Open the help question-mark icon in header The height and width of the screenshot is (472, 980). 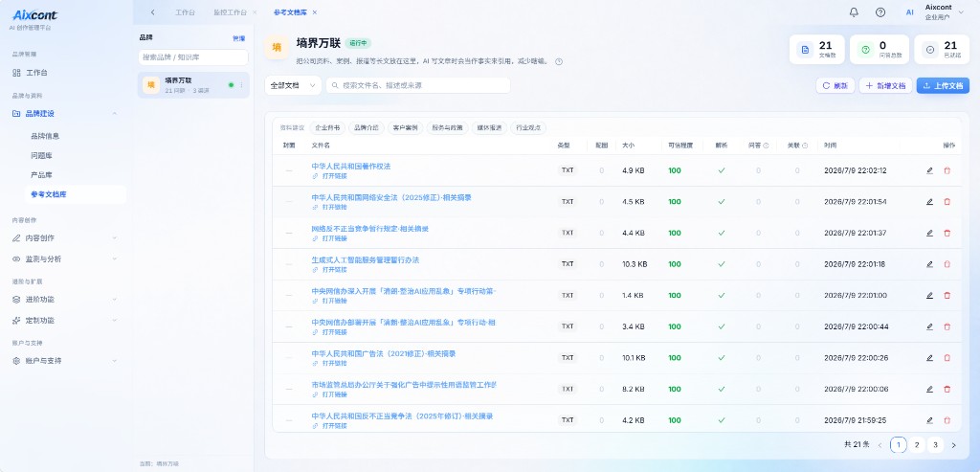(x=880, y=12)
